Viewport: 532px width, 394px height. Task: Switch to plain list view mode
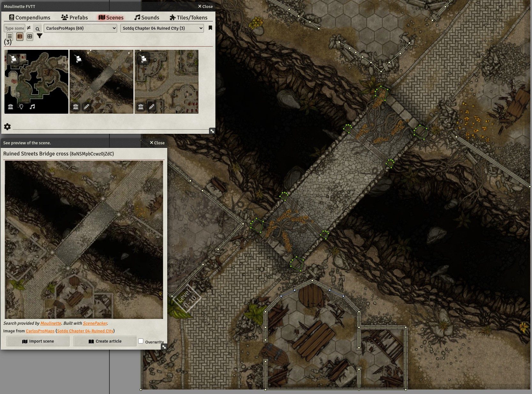[x=10, y=36]
